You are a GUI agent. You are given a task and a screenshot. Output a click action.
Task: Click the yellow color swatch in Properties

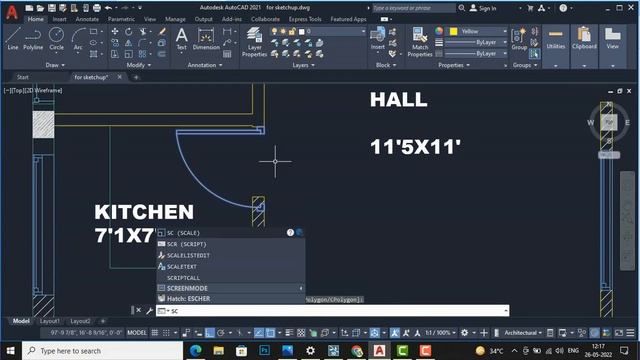click(x=453, y=31)
